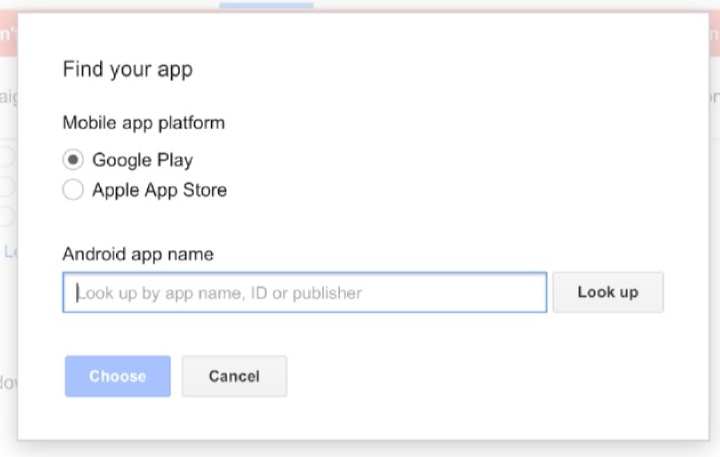The width and height of the screenshot is (720, 457).
Task: Focus the Android app name search field
Action: coord(304,293)
